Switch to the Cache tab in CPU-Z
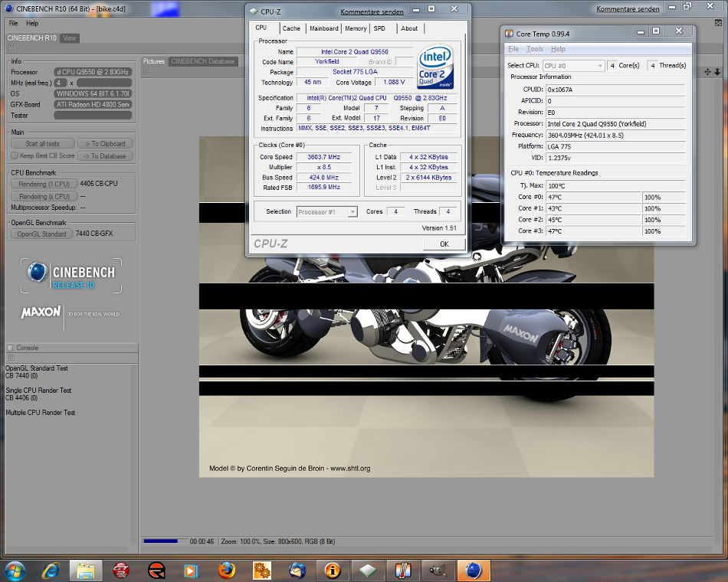Screen dimensions: 728x582 click(x=291, y=28)
